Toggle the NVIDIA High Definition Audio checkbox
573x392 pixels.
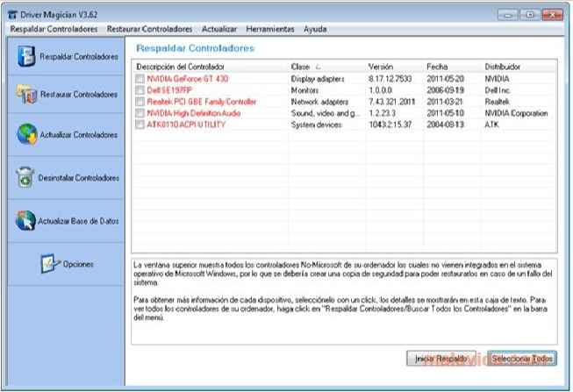140,113
